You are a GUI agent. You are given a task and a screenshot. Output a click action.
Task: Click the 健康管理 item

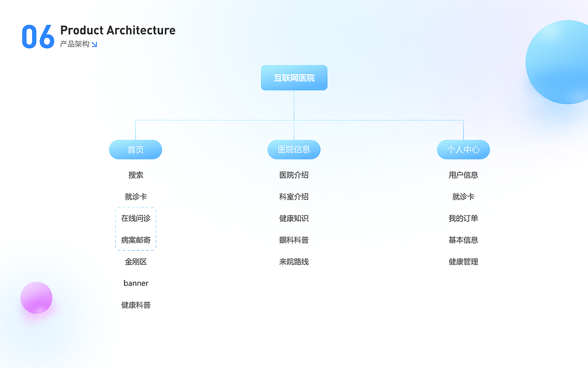point(464,261)
